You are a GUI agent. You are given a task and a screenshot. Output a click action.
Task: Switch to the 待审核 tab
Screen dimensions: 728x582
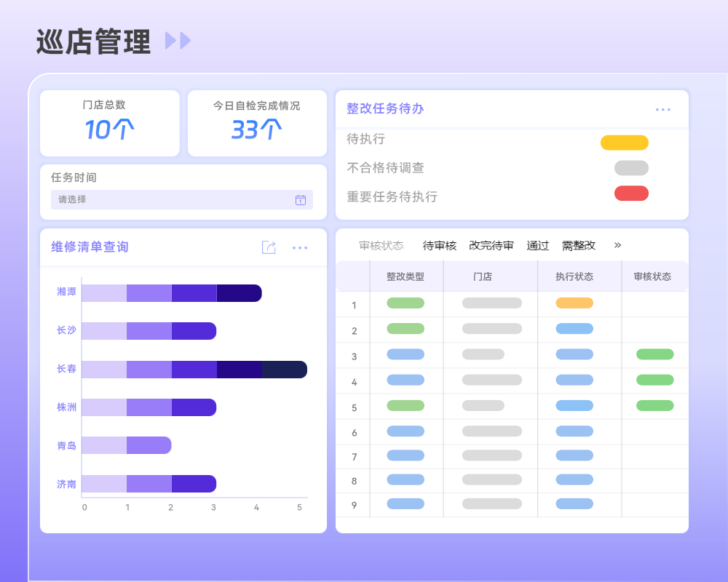click(x=438, y=245)
